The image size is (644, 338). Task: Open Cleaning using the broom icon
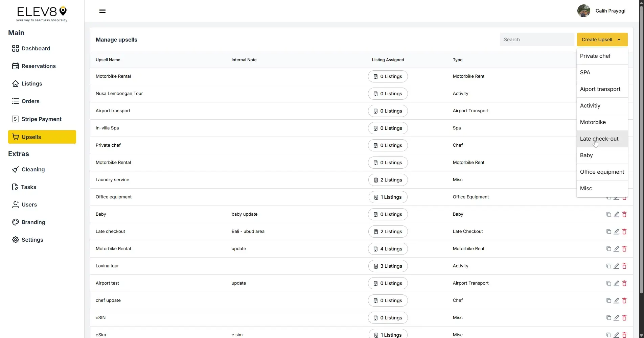[15, 169]
